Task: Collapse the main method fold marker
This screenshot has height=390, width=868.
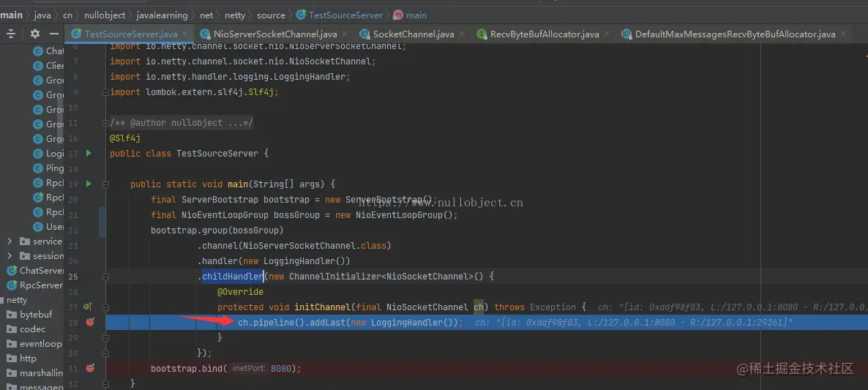Action: point(105,184)
